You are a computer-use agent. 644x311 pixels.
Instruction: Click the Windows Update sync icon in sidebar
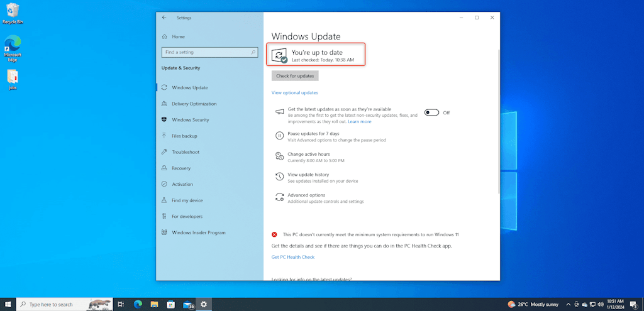[164, 87]
